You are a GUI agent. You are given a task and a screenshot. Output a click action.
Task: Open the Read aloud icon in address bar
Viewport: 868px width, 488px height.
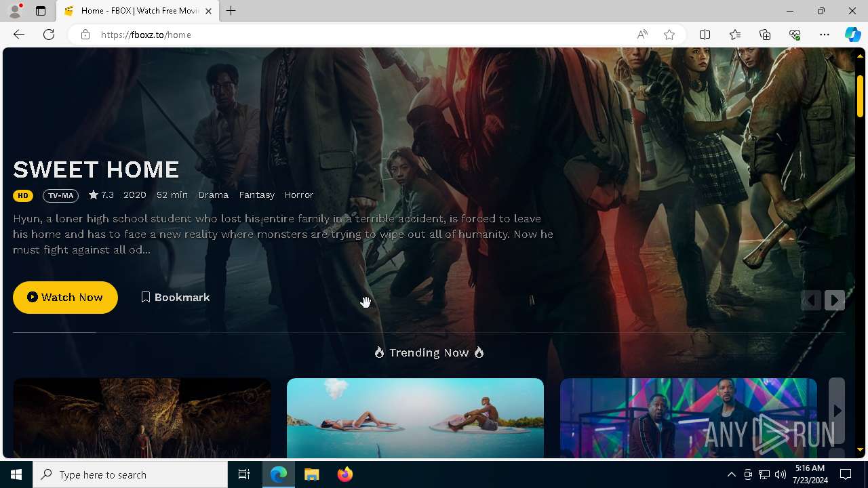(x=642, y=35)
